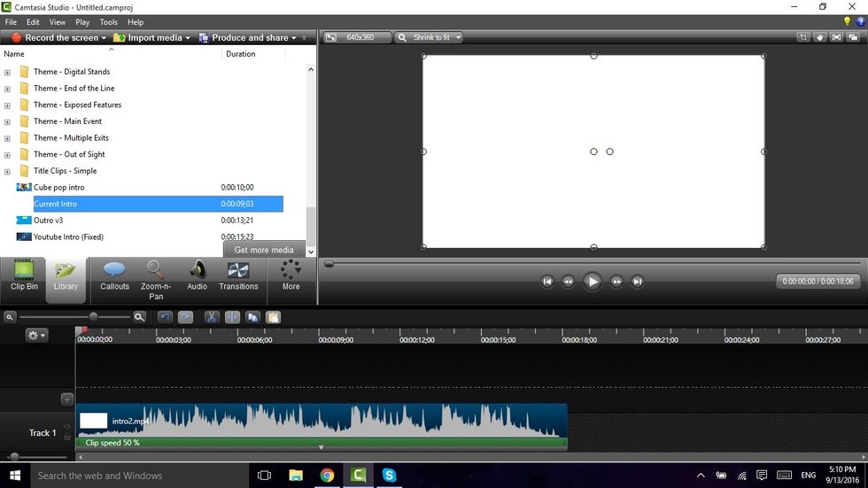Open the Transitions panel
868x488 pixels.
pyautogui.click(x=238, y=275)
